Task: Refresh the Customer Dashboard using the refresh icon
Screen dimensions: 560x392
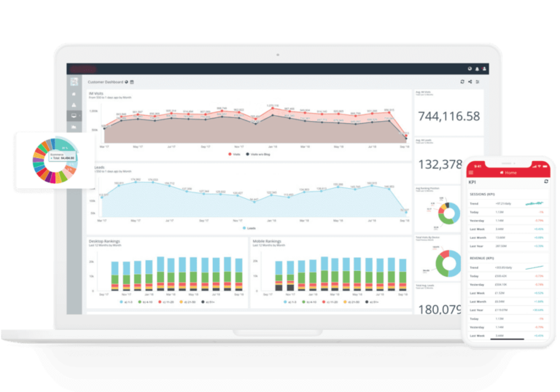Action: [x=462, y=82]
